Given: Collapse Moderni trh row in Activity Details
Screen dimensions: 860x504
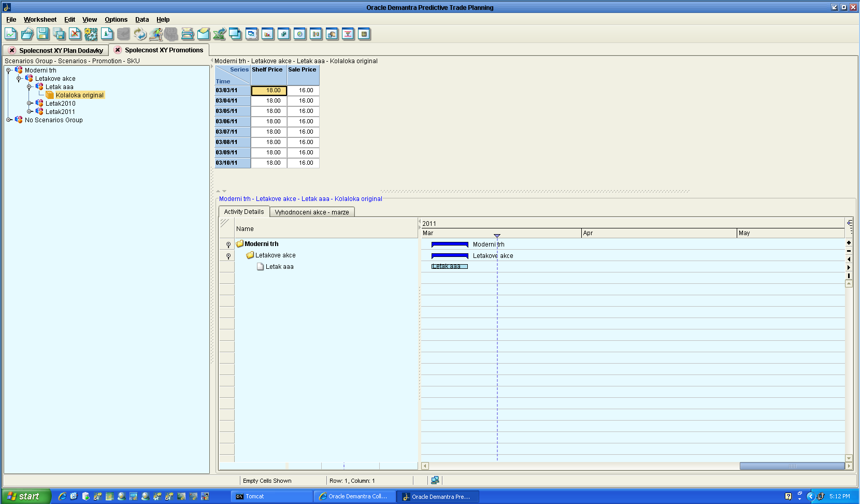Looking at the screenshot, I should click(x=228, y=244).
